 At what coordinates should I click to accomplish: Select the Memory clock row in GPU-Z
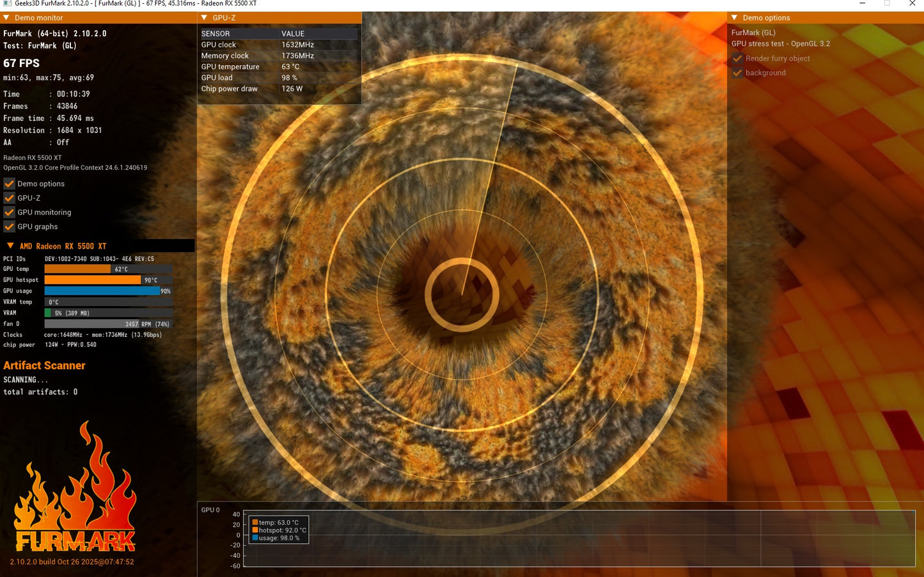pos(279,56)
